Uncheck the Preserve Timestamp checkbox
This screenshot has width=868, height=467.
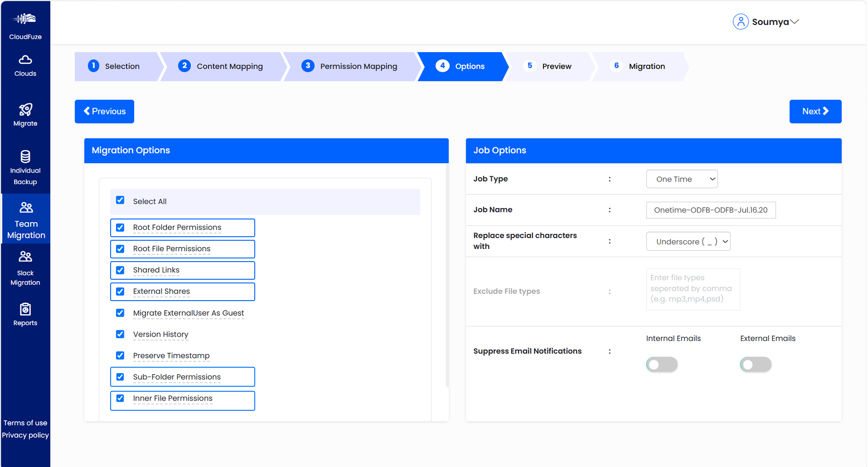(120, 355)
